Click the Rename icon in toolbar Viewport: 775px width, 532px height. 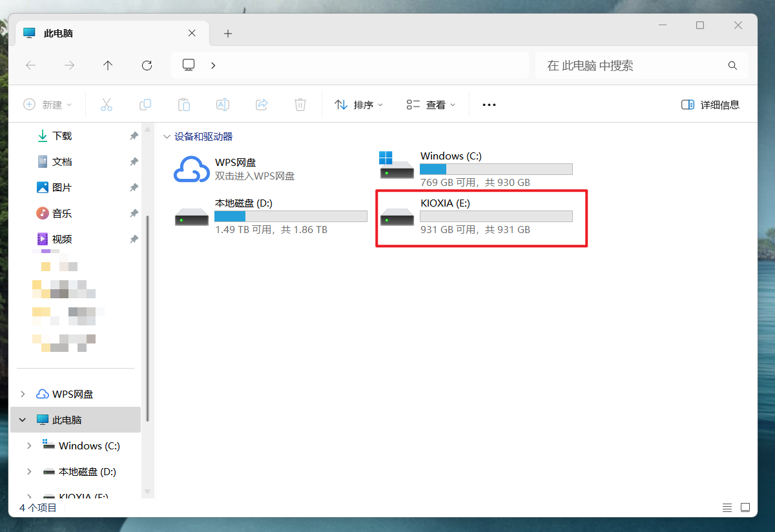[223, 105]
